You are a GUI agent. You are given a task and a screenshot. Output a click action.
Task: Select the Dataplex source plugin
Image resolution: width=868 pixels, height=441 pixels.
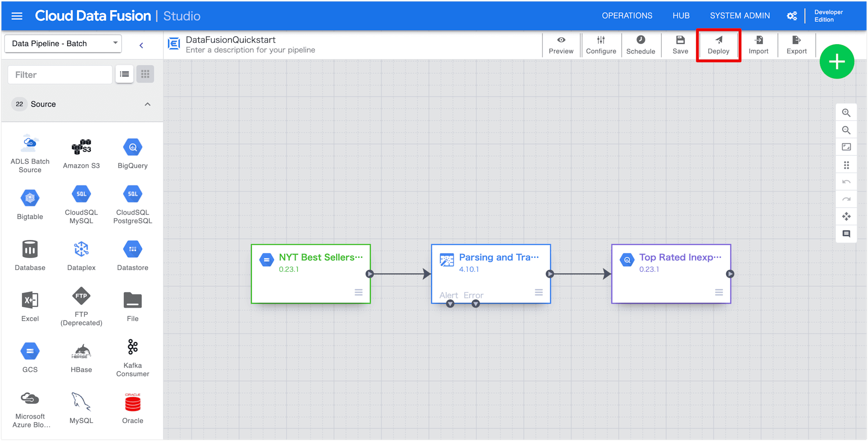(81, 256)
